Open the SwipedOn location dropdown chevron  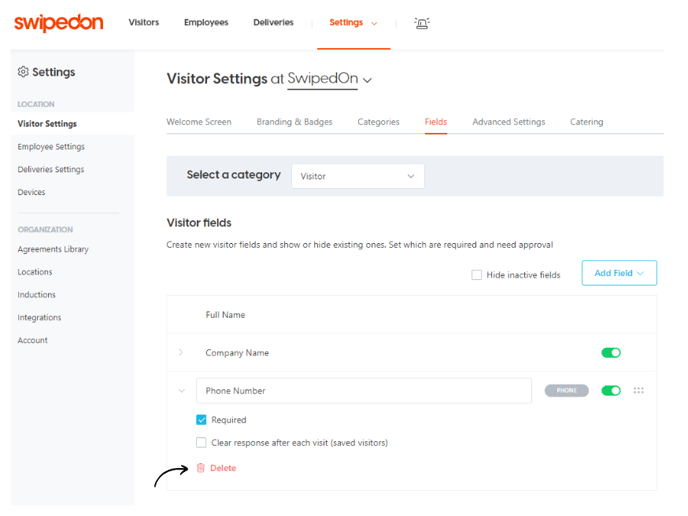coord(368,80)
